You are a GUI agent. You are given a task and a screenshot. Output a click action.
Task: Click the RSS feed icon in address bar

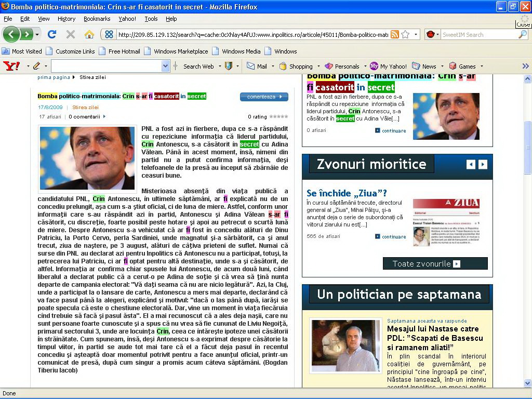coord(395,35)
